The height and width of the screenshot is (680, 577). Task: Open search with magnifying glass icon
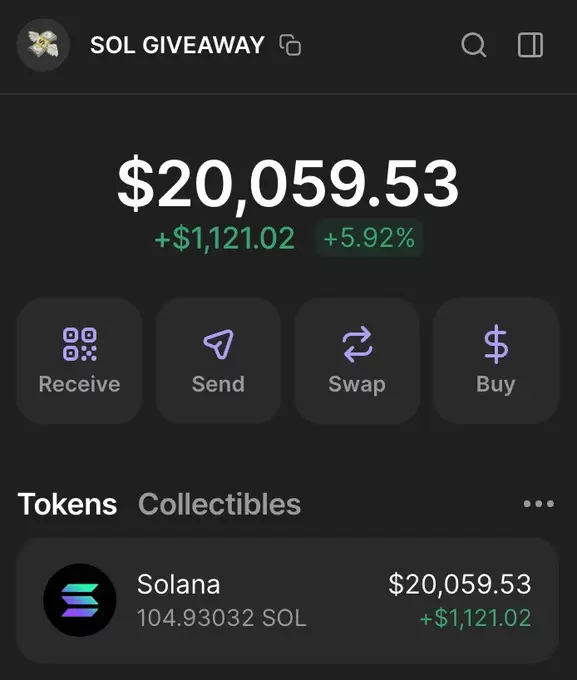473,45
